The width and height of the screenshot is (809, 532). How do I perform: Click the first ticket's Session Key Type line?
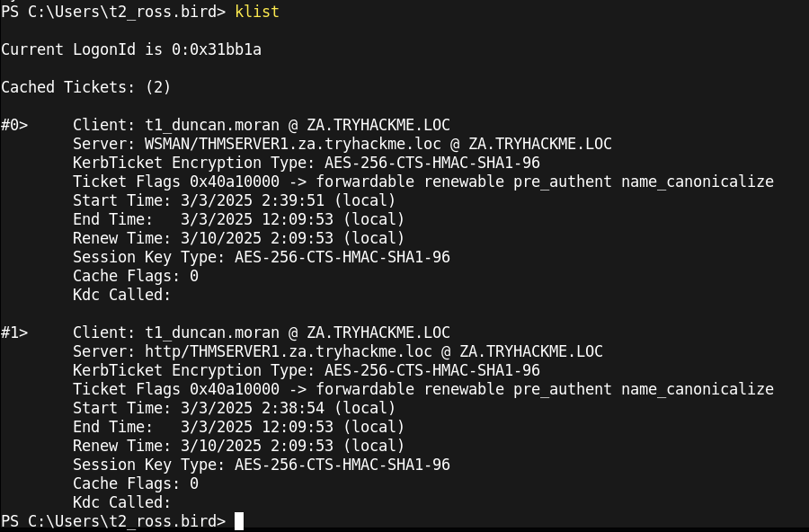coord(261,257)
